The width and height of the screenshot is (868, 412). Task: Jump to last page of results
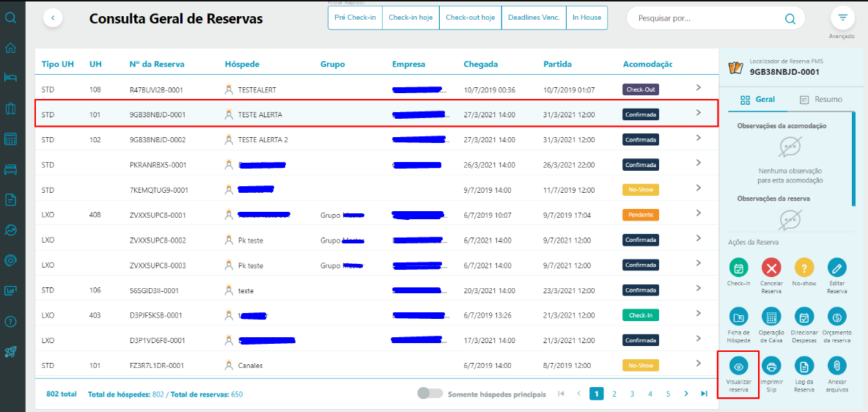tap(704, 394)
